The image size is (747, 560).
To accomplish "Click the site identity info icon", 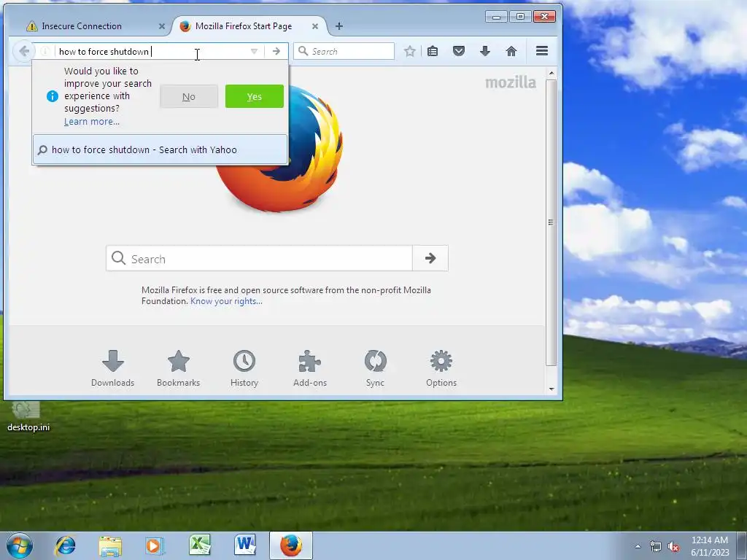I will pyautogui.click(x=44, y=51).
